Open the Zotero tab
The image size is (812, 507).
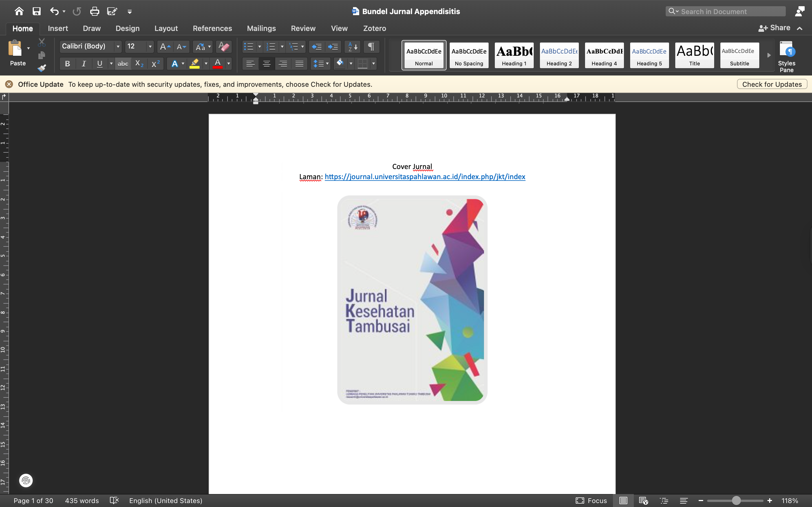(x=374, y=28)
